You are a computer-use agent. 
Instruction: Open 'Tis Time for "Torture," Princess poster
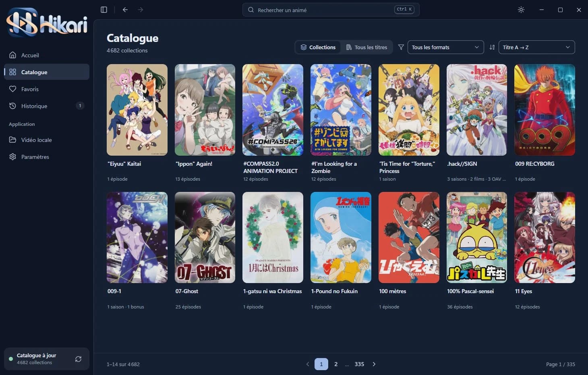pyautogui.click(x=409, y=110)
